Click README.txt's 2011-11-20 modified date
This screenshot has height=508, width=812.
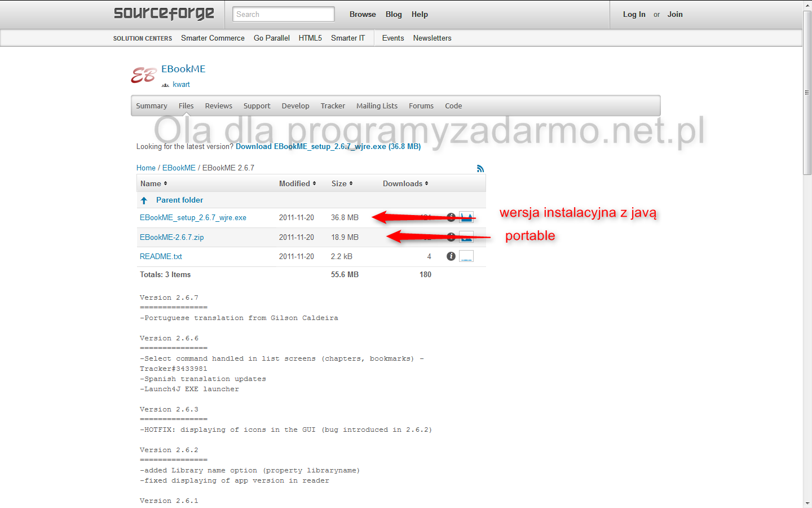tap(297, 256)
